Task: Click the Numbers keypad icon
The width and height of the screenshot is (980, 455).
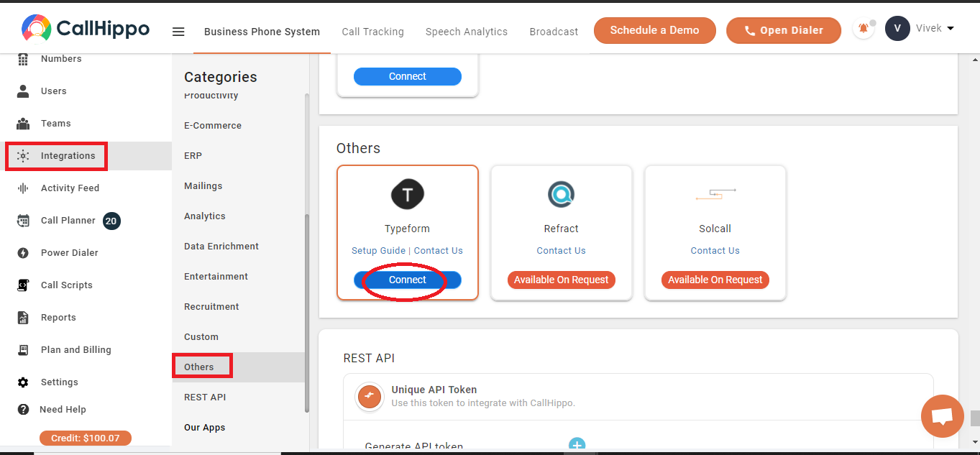Action: click(23, 59)
